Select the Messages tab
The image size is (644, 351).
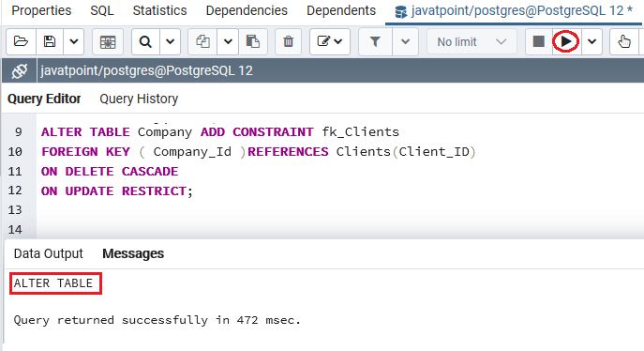(x=133, y=253)
